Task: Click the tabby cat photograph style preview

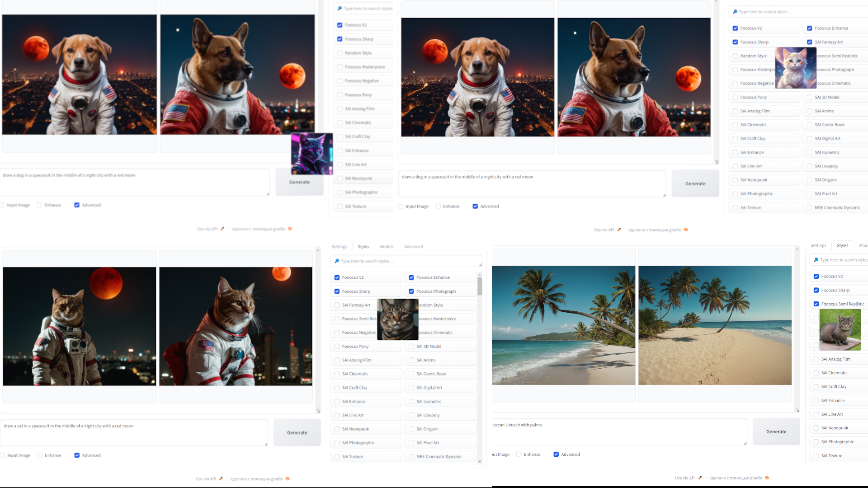Action: [x=397, y=319]
